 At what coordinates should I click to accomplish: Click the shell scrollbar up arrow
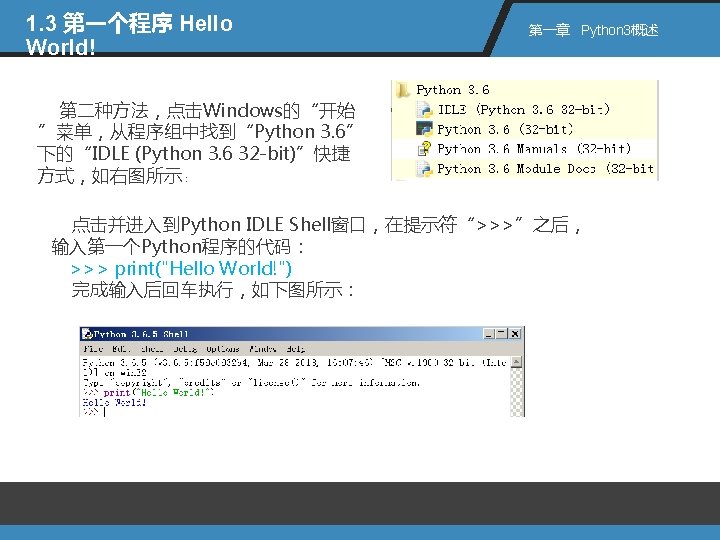tap(517, 362)
